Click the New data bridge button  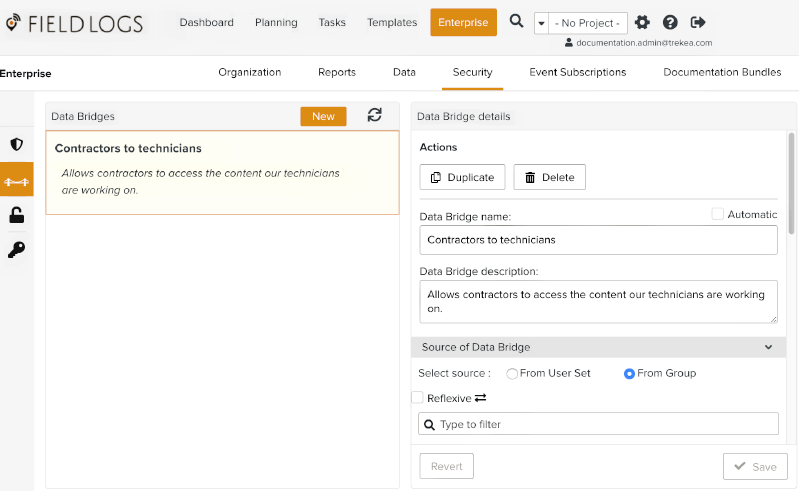pos(323,116)
